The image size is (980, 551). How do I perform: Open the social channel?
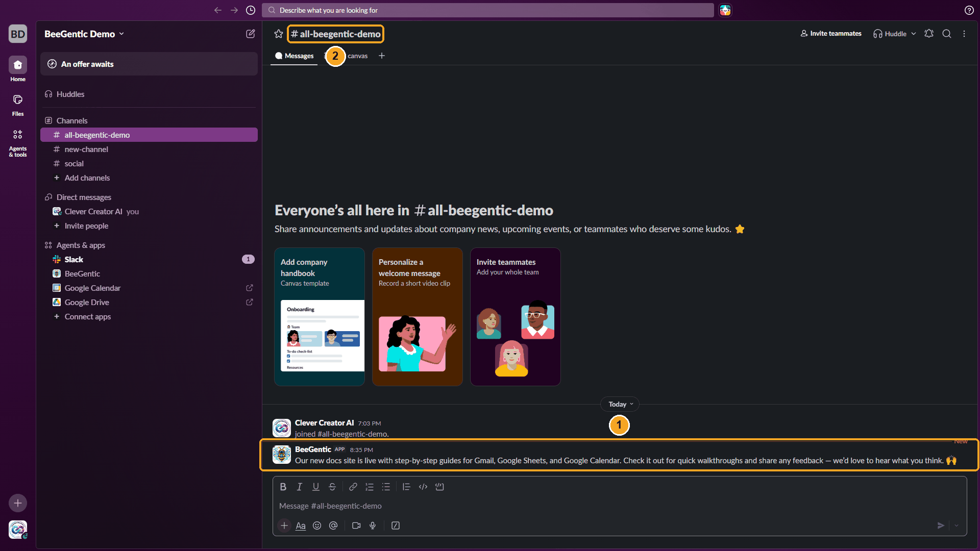(149, 164)
